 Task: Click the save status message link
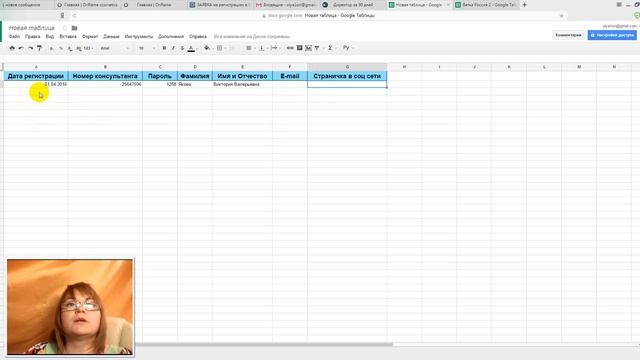pos(252,36)
